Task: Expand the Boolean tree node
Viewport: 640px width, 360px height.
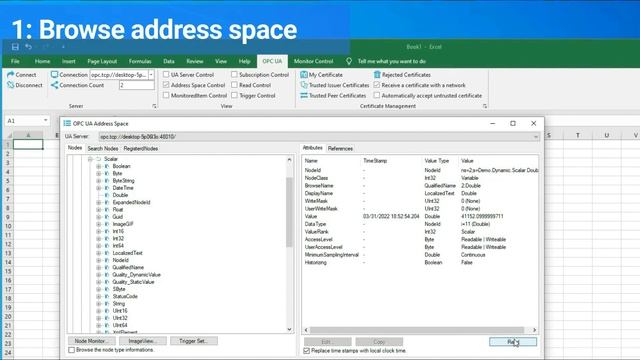Action: point(98,167)
